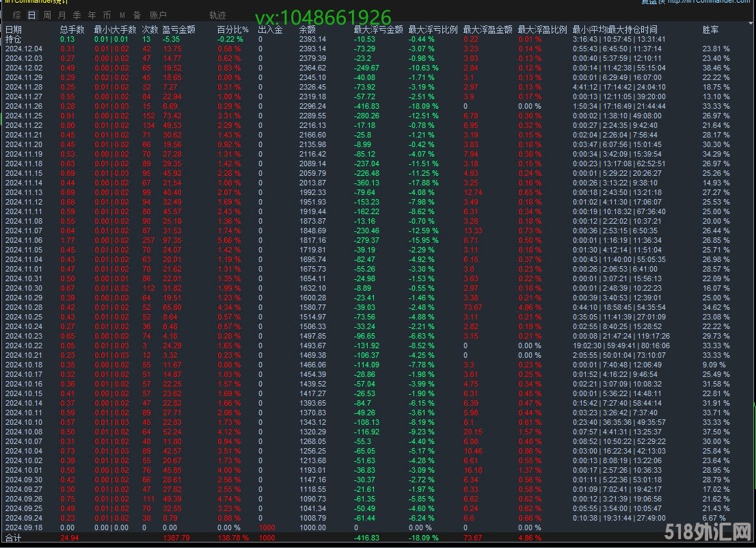Click the 最大浮亏金额 column header

pyautogui.click(x=379, y=30)
